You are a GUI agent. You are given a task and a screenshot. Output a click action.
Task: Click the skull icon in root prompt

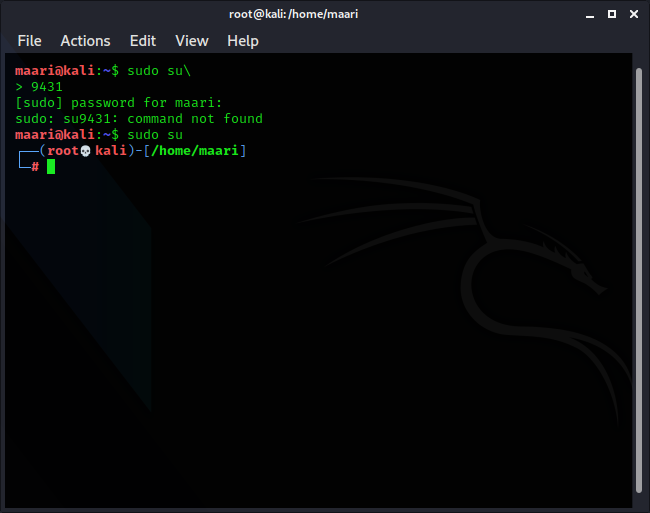(85, 151)
